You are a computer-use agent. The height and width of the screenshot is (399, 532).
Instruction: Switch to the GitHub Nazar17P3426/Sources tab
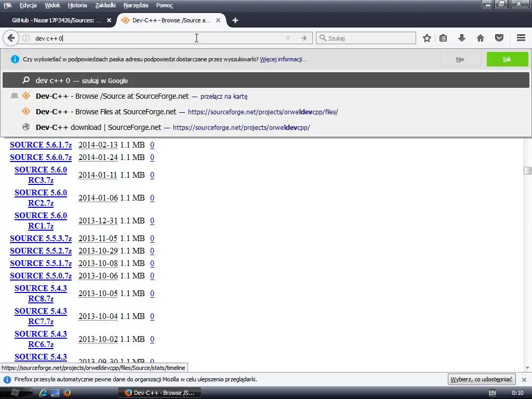(56, 20)
